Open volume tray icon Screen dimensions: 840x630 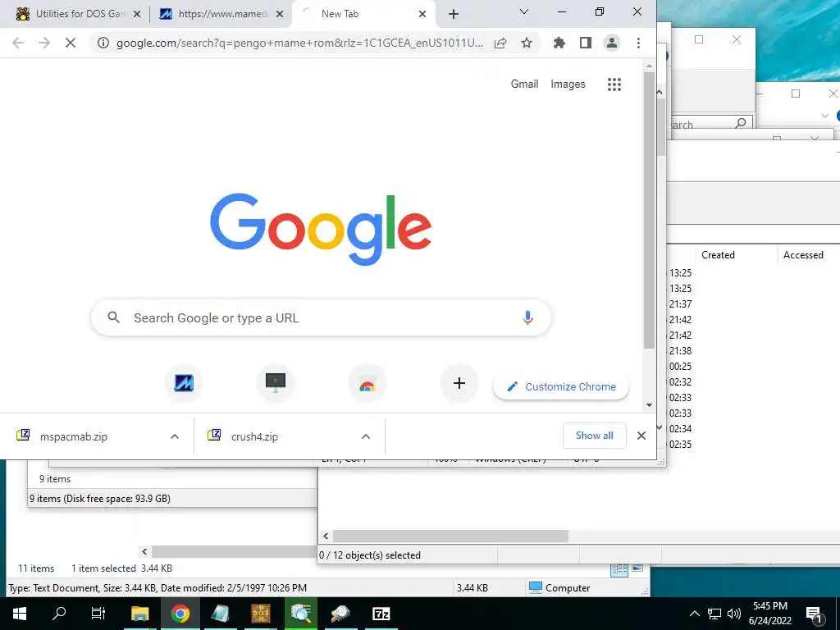[x=734, y=614]
